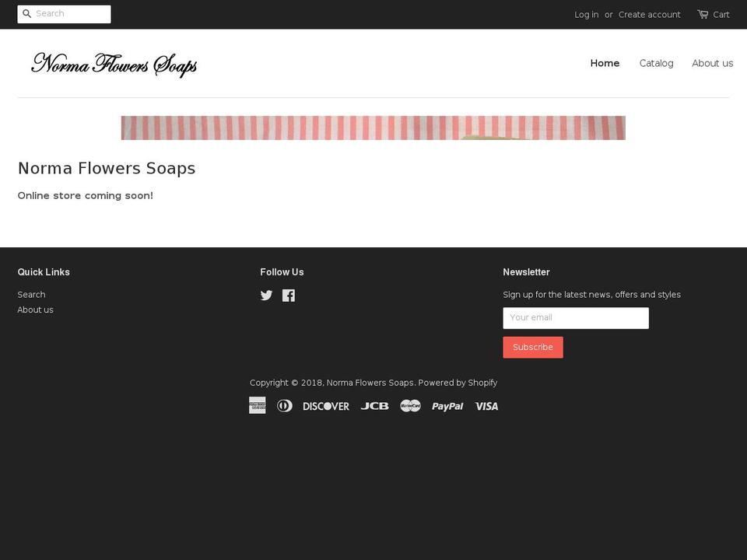The image size is (747, 560).
Task: Open the footer Search quick link
Action: pyautogui.click(x=31, y=295)
